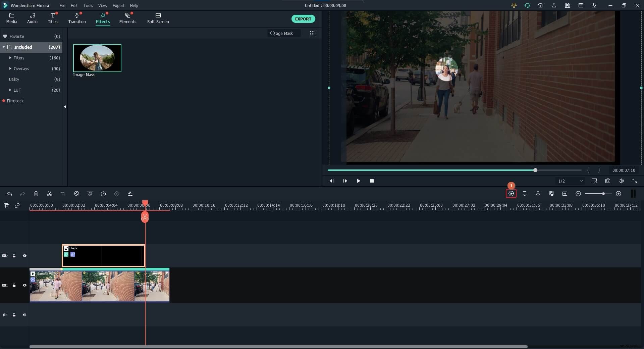The width and height of the screenshot is (644, 349).
Task: Open the Tools menu
Action: click(88, 5)
